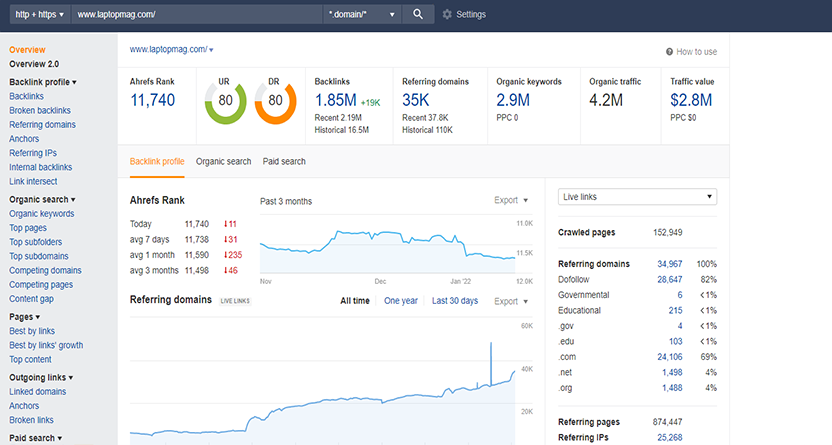Image resolution: width=832 pixels, height=445 pixels.
Task: Collapse the Backlink profile sidebar section
Action: click(x=43, y=82)
